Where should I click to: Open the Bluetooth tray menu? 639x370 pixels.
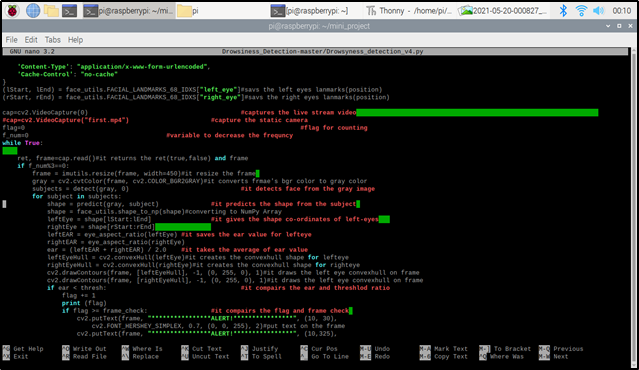coord(563,11)
